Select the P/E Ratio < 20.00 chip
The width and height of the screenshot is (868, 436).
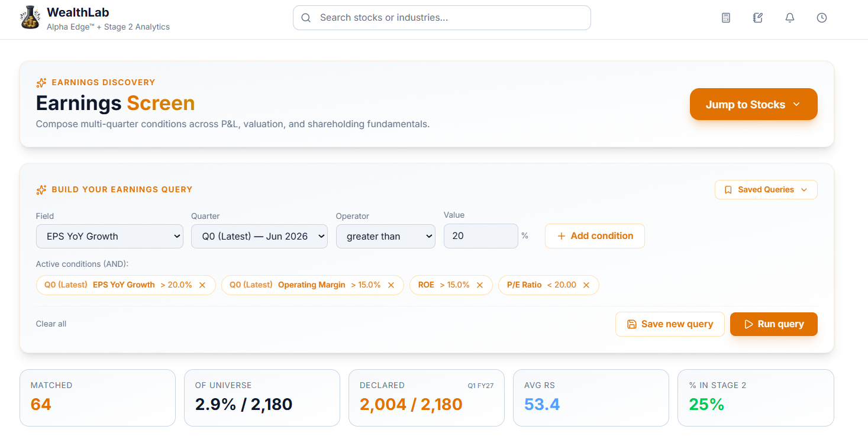548,285
